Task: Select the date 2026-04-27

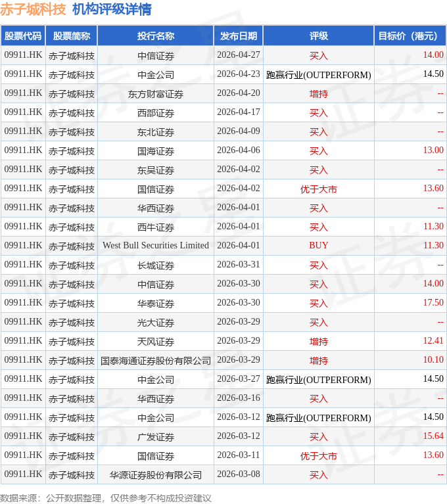Action: coord(239,55)
